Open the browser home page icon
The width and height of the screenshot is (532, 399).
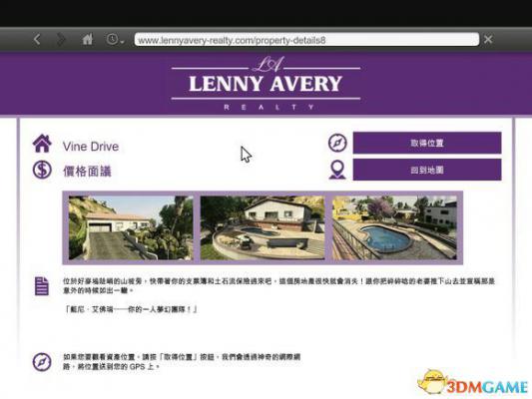point(88,39)
